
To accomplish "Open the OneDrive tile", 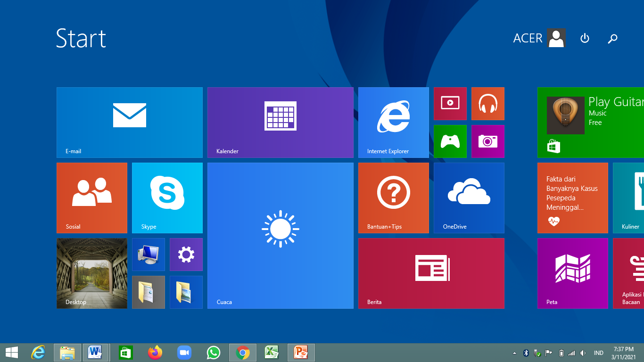I will (469, 197).
